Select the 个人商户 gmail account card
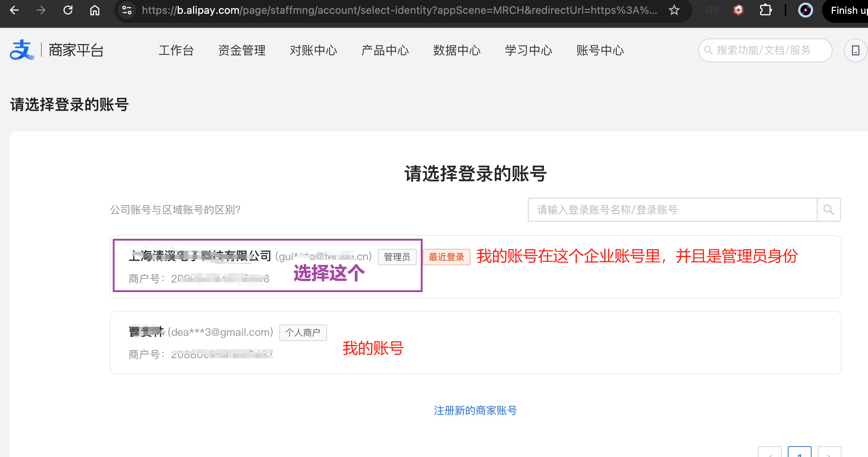Image resolution: width=868 pixels, height=457 pixels. pos(475,342)
